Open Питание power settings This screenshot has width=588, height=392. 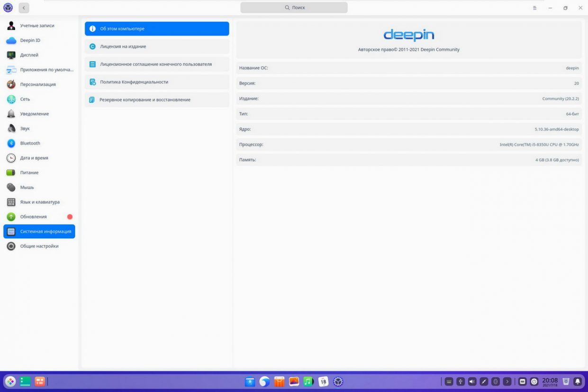pos(29,173)
